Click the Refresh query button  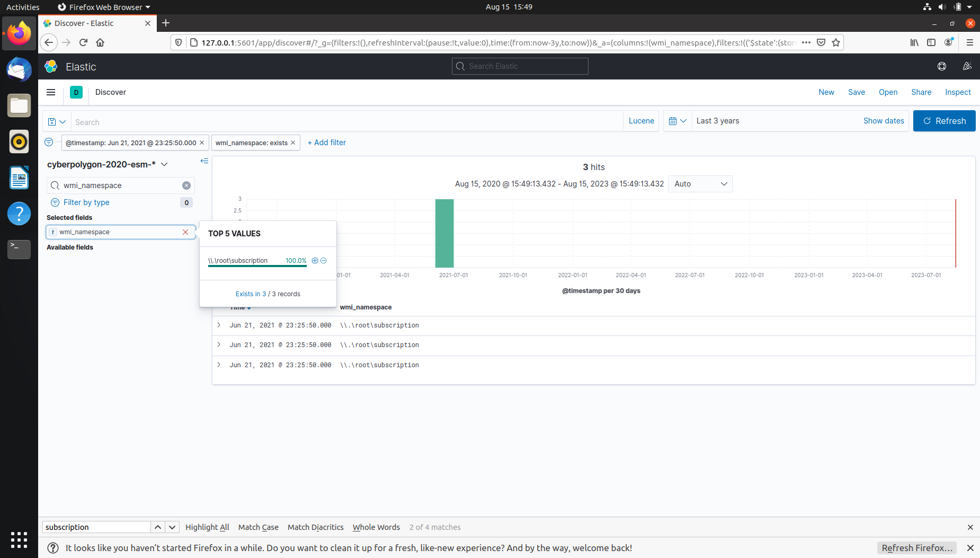pos(944,121)
